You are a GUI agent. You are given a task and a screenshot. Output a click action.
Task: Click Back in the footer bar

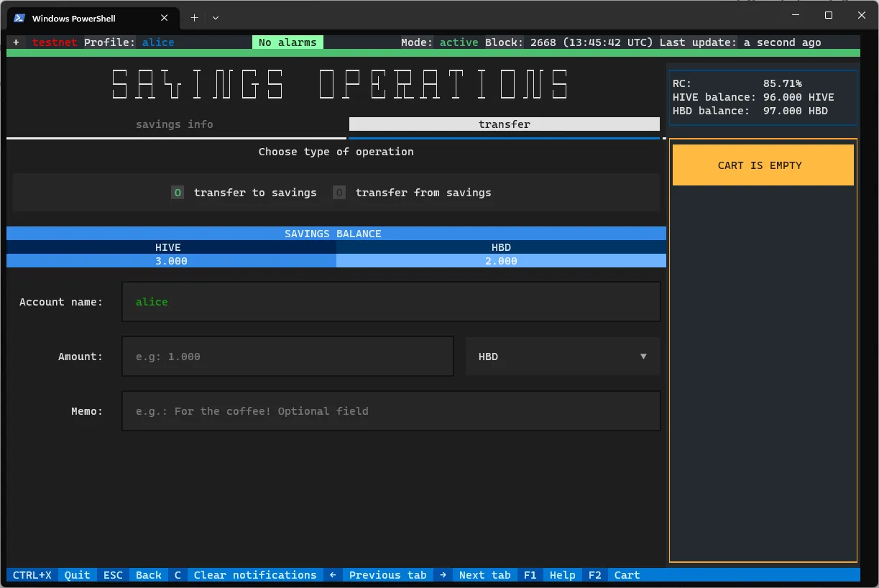pyautogui.click(x=149, y=575)
